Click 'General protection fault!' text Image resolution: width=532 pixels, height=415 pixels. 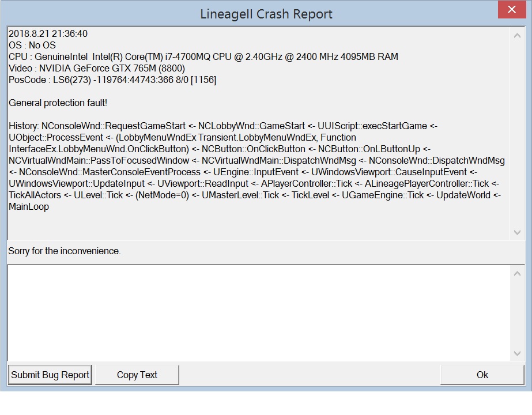point(58,103)
